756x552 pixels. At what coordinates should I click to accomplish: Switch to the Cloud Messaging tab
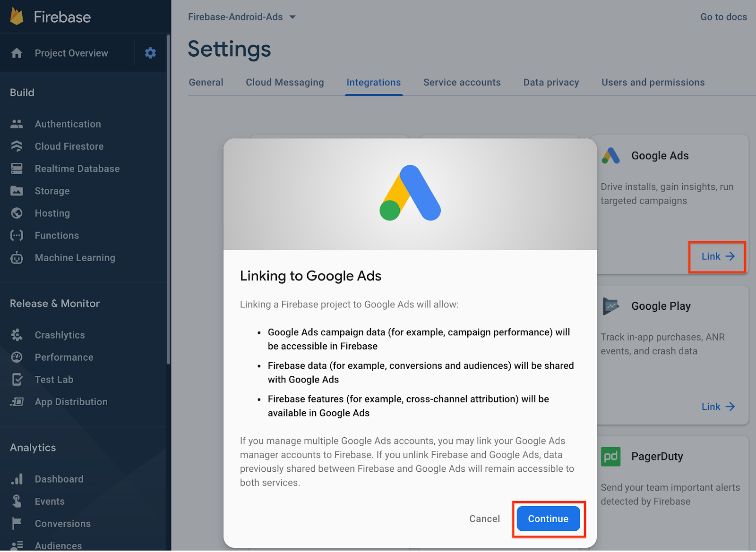[x=284, y=83]
